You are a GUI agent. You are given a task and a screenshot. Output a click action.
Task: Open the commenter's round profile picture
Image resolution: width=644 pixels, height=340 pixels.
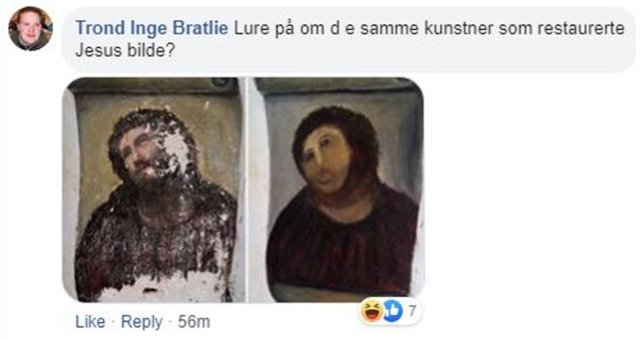[31, 28]
